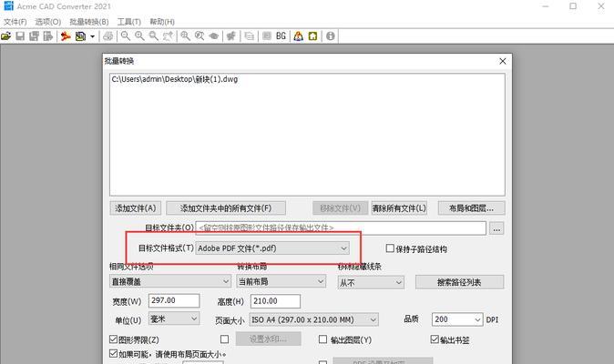Open the 单位(U) 毫米 dropdown
The image size is (614, 364).
tap(174, 319)
